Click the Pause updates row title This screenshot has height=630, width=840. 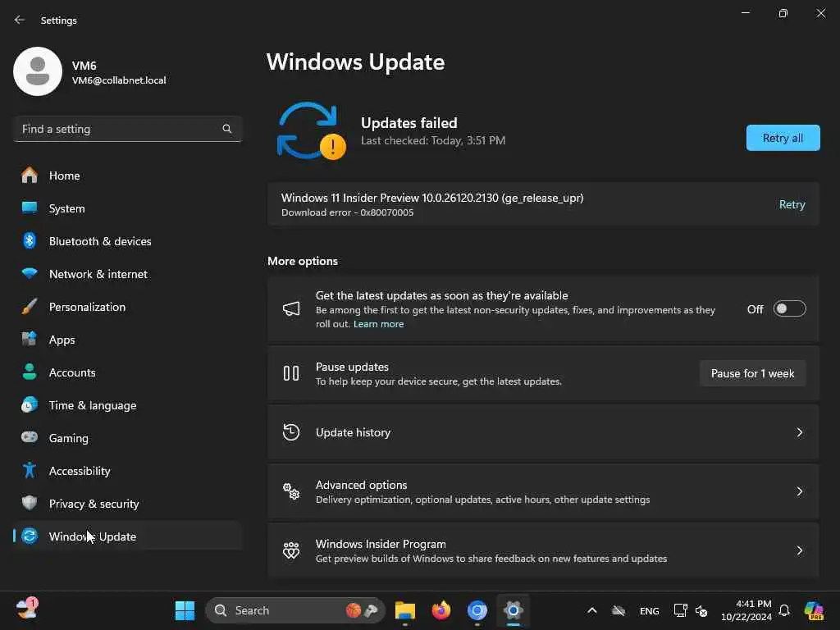pyautogui.click(x=352, y=367)
